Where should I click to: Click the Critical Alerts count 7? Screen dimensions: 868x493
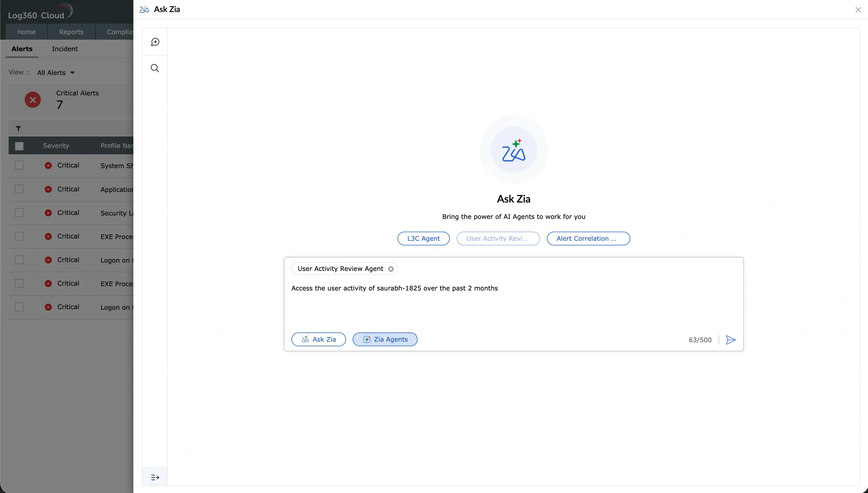[x=59, y=105]
